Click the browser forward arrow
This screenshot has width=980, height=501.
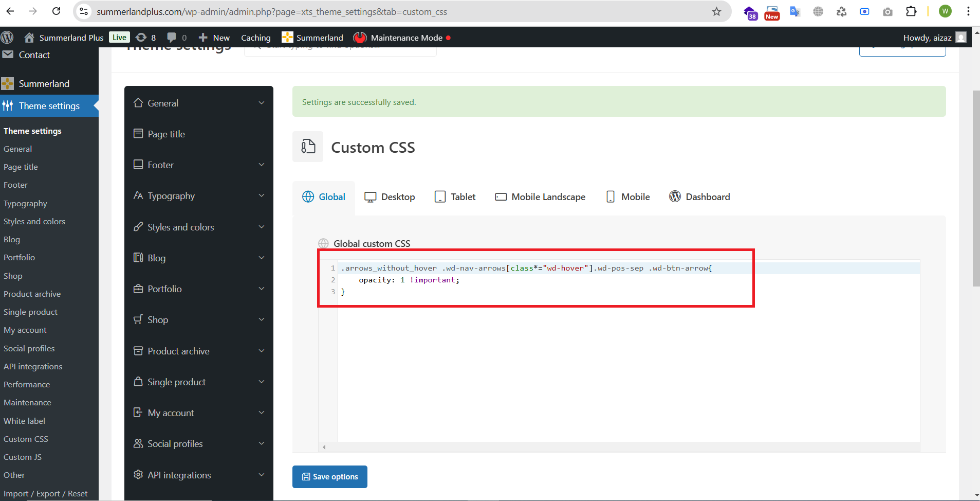point(33,11)
